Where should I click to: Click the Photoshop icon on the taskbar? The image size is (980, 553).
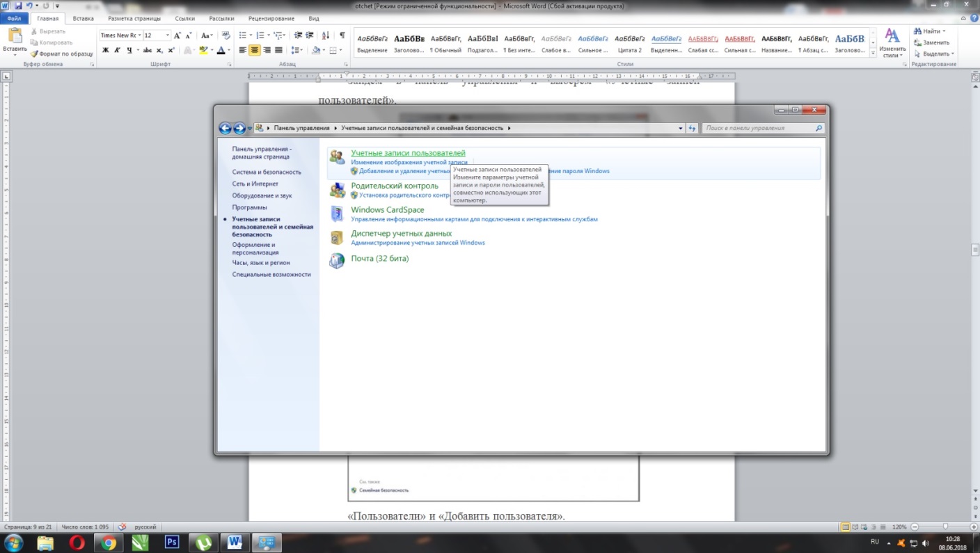point(172,543)
